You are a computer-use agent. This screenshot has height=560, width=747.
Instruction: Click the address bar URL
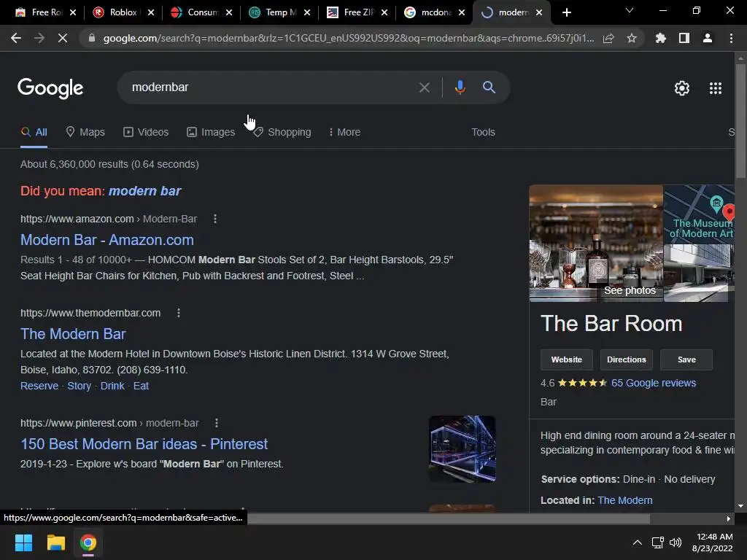[x=348, y=38]
